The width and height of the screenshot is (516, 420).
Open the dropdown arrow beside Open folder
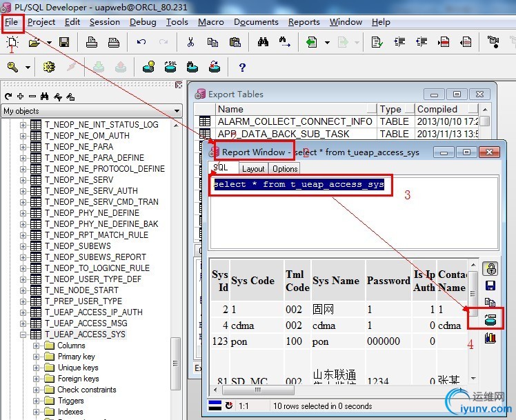pyautogui.click(x=50, y=43)
